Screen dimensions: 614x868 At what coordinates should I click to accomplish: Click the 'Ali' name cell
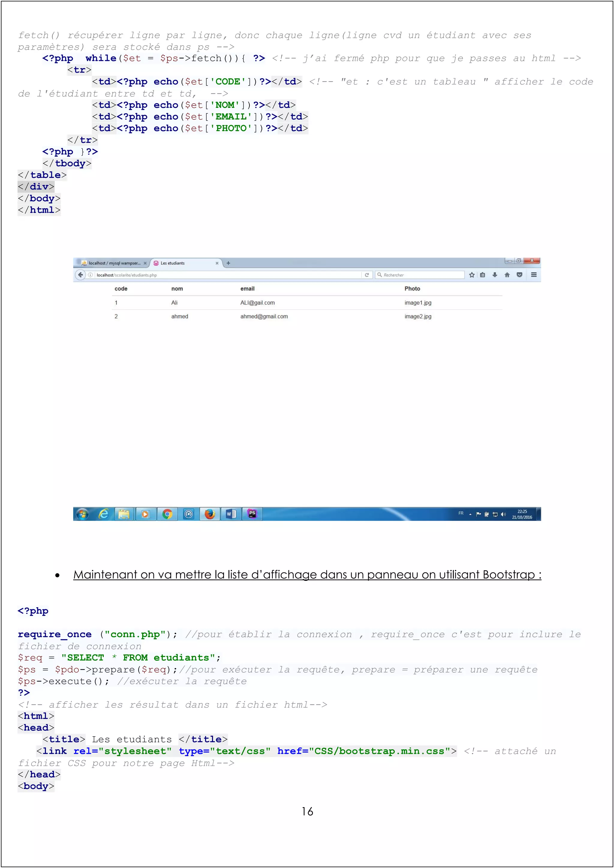[174, 303]
